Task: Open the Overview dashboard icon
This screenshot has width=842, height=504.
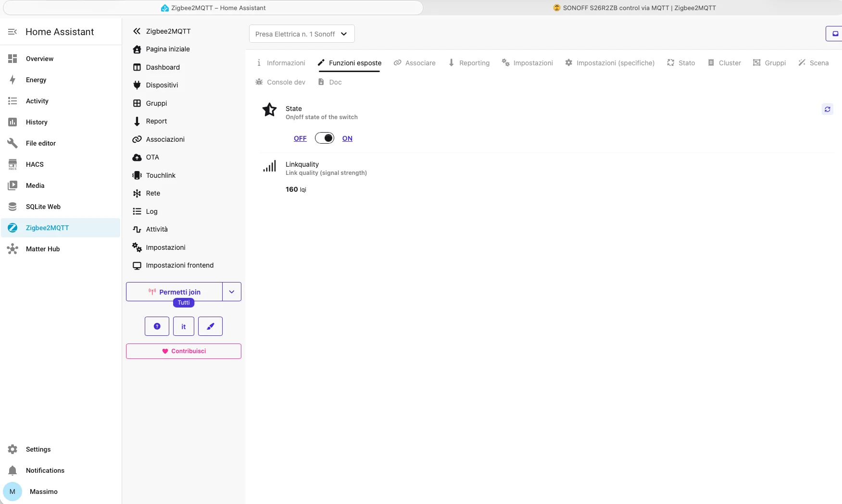Action: pyautogui.click(x=13, y=59)
